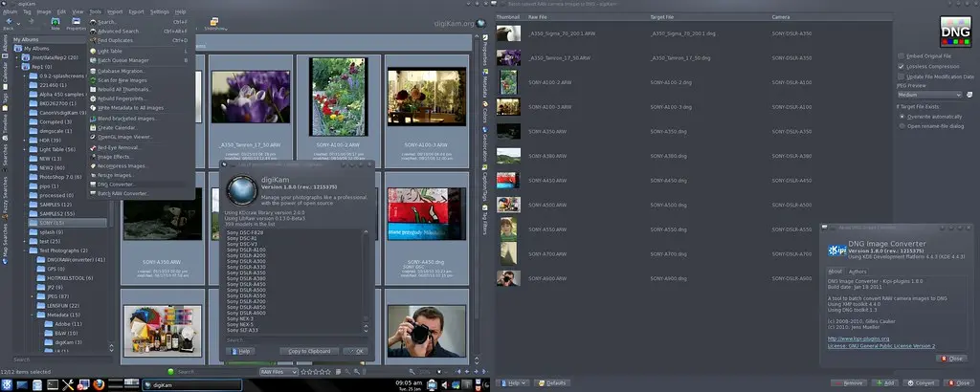Click SONY-A450.ARW row in converter list

pyautogui.click(x=694, y=181)
